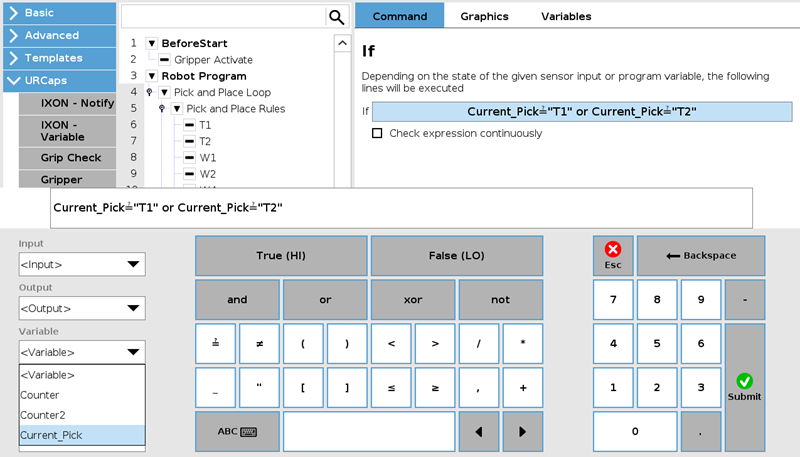This screenshot has width=800, height=457.
Task: Click the True (HI) button
Action: (281, 256)
